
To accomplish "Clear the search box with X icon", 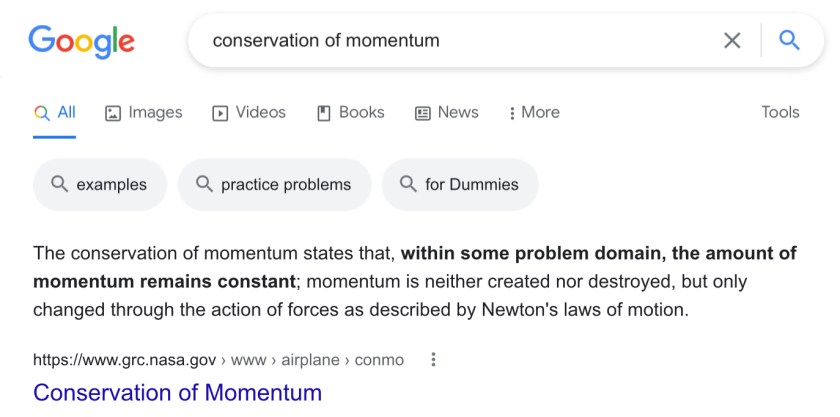I will click(732, 40).
